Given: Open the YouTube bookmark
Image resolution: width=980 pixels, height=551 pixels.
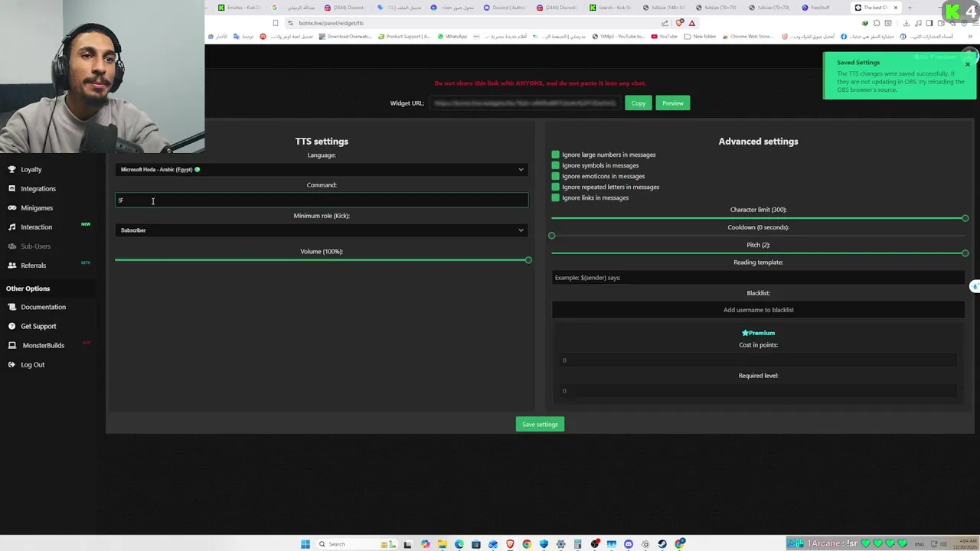Looking at the screenshot, I should pyautogui.click(x=665, y=36).
